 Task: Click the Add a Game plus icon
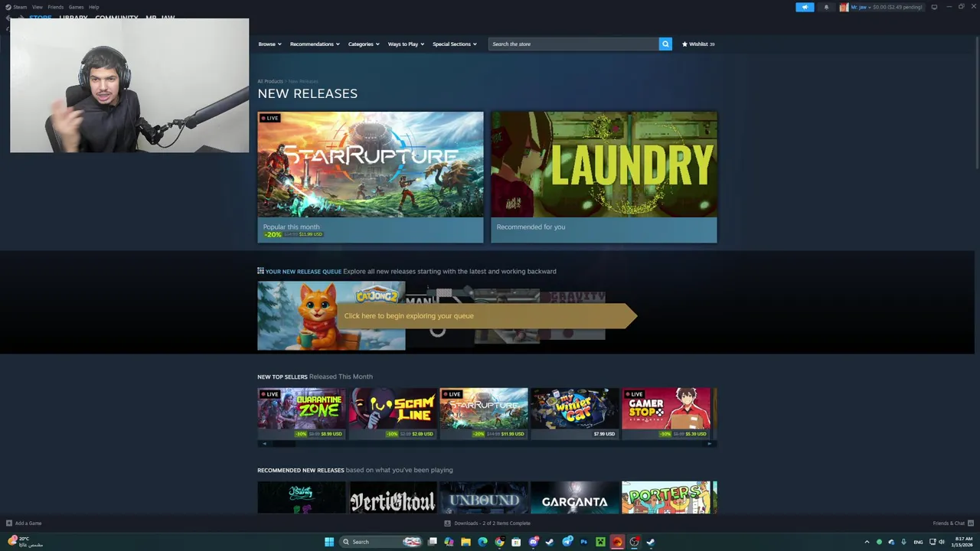(x=9, y=523)
